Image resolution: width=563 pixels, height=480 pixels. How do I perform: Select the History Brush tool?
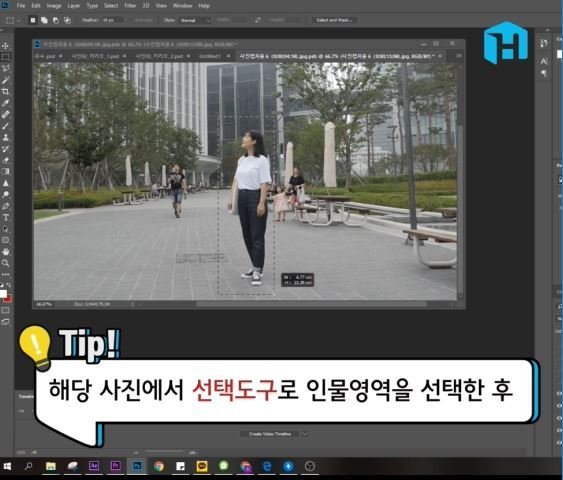pyautogui.click(x=5, y=149)
